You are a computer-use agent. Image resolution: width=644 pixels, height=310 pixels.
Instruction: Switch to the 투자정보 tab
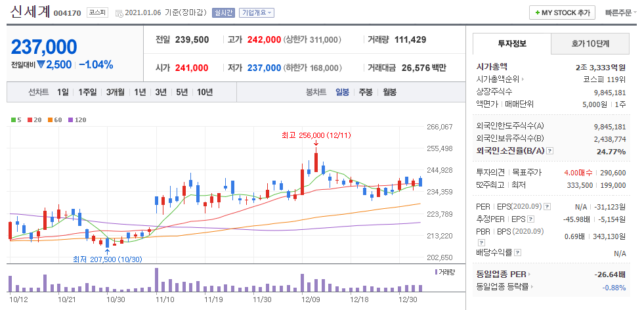click(512, 43)
